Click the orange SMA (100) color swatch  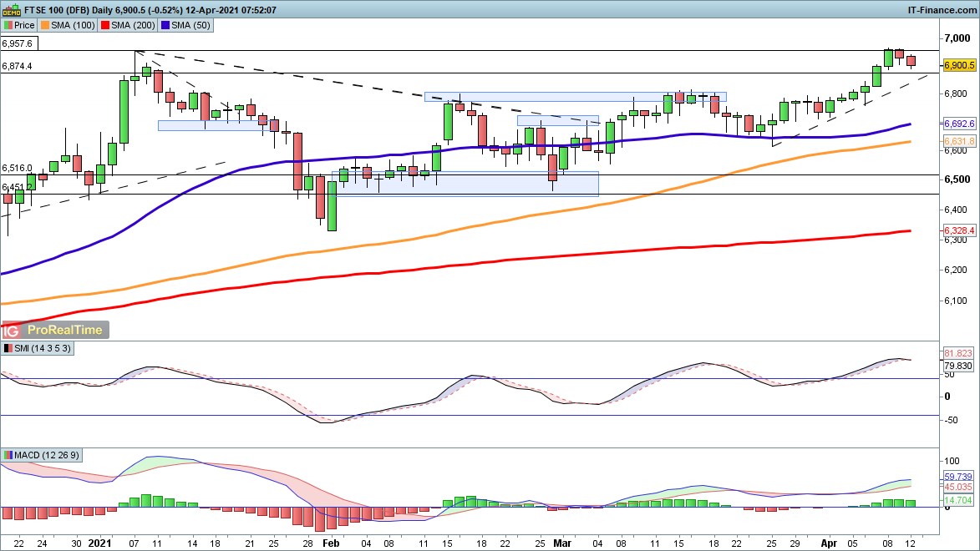[48, 25]
